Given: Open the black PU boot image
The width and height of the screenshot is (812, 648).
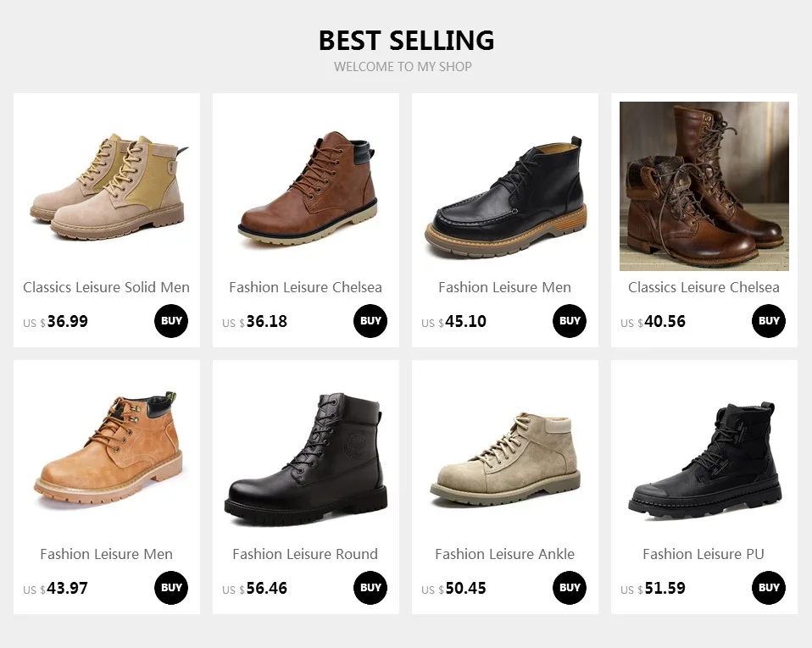Looking at the screenshot, I should tap(704, 453).
